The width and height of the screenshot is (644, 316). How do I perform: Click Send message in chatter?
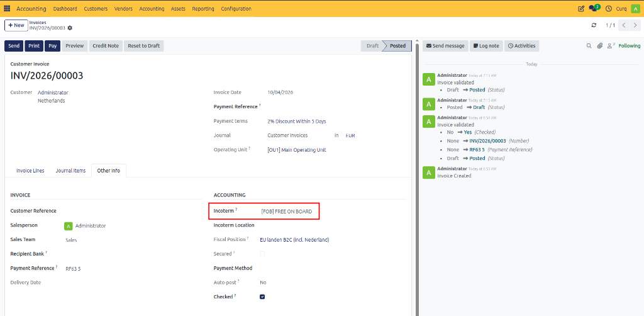coord(446,46)
